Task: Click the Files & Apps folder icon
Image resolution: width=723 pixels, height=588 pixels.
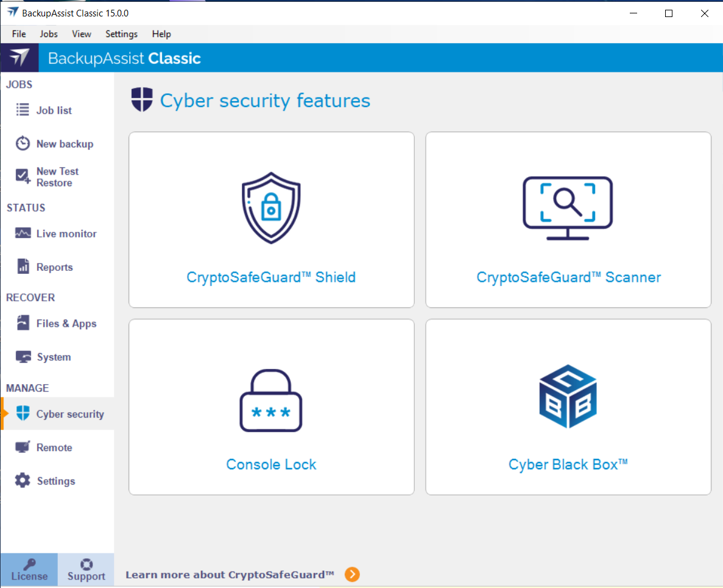Action: point(23,323)
